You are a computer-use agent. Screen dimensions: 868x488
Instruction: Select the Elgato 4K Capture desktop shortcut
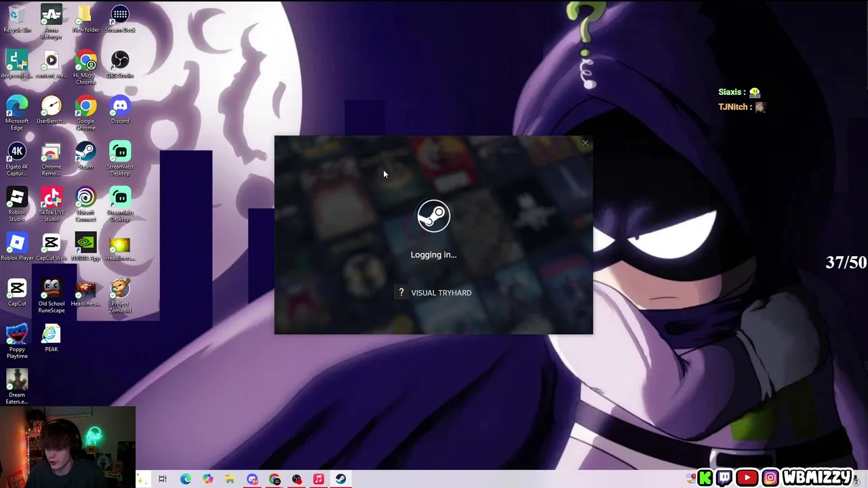[x=17, y=159]
